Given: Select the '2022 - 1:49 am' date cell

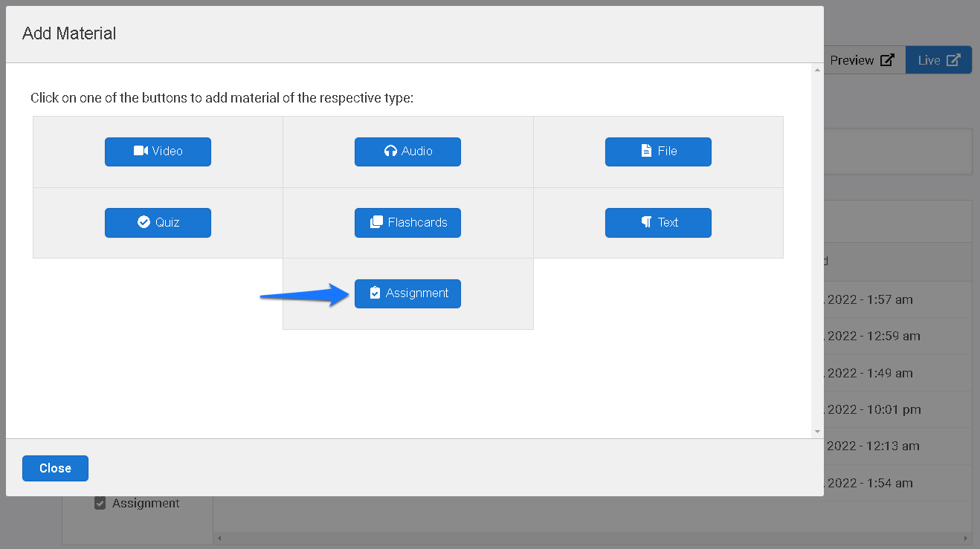Looking at the screenshot, I should 868,374.
